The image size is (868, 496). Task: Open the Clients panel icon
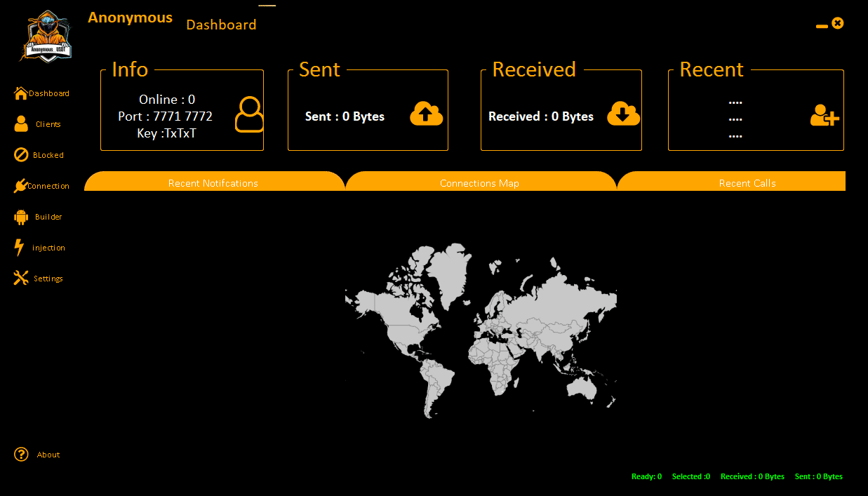coord(20,123)
